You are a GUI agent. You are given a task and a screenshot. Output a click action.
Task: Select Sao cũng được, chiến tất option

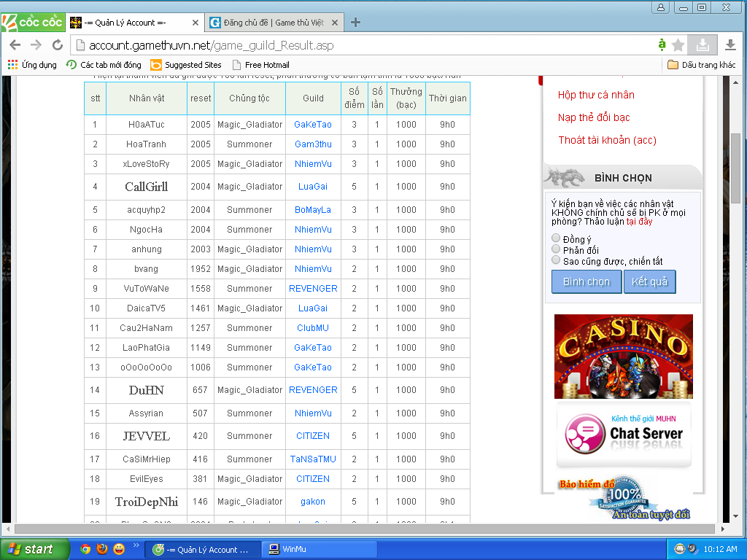555,260
